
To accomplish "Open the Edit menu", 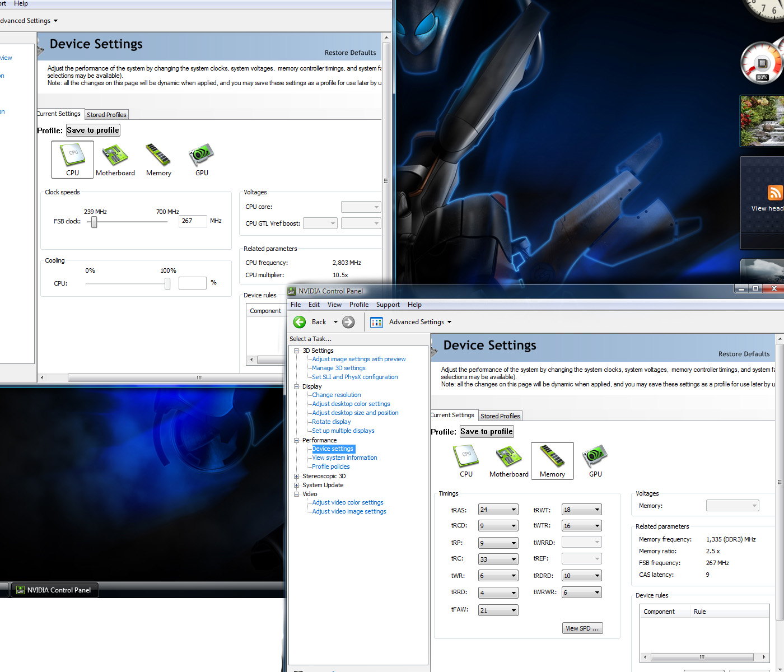I will [314, 305].
